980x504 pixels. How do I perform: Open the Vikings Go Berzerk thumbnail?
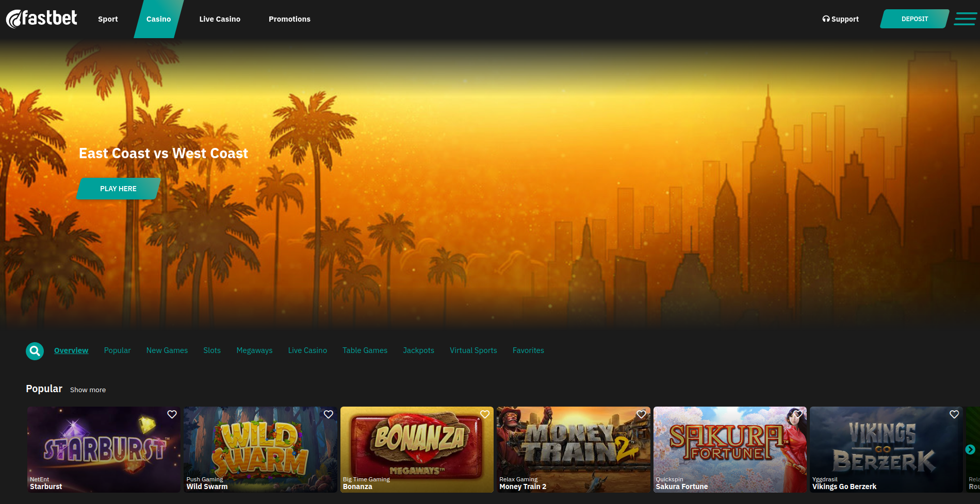point(886,449)
